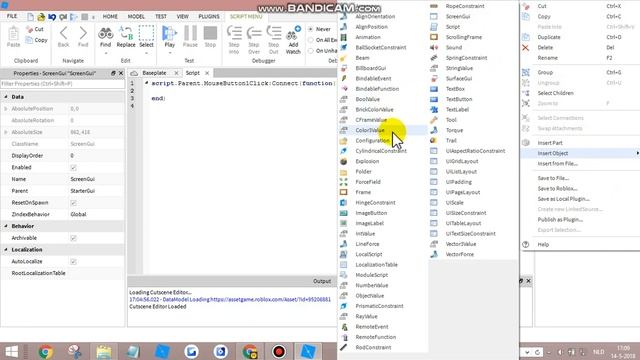Image resolution: width=640 pixels, height=360 pixels.
Task: Open the FILE menu
Action: (12, 16)
